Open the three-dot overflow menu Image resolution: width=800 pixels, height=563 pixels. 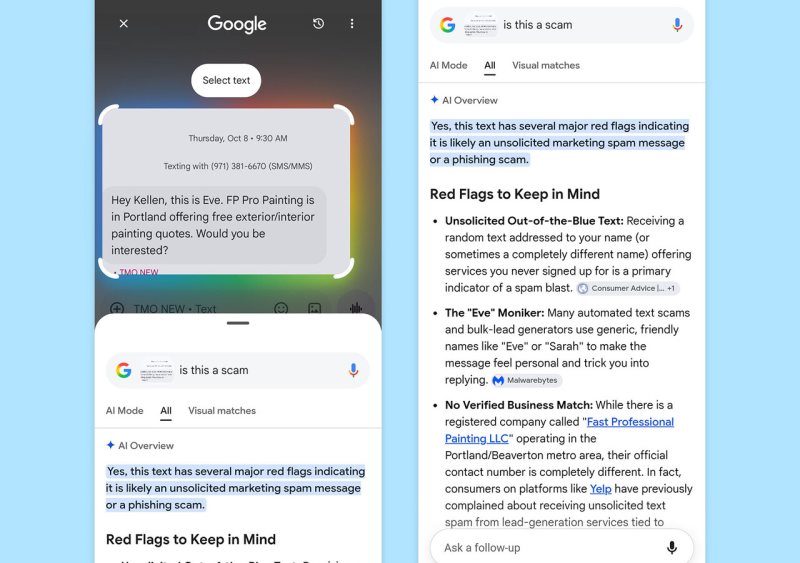[352, 23]
